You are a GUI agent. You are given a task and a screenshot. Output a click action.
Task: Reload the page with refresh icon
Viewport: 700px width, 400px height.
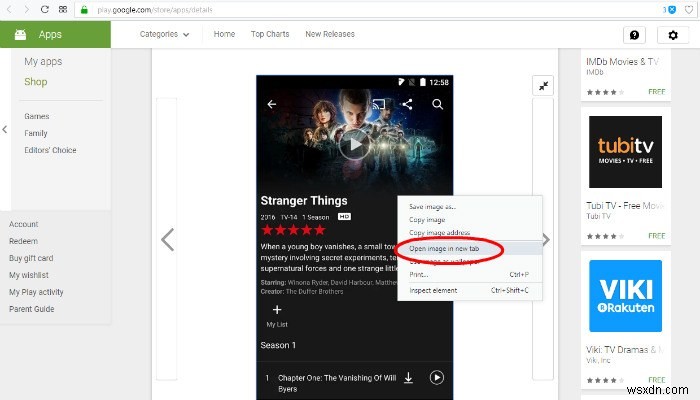(44, 9)
